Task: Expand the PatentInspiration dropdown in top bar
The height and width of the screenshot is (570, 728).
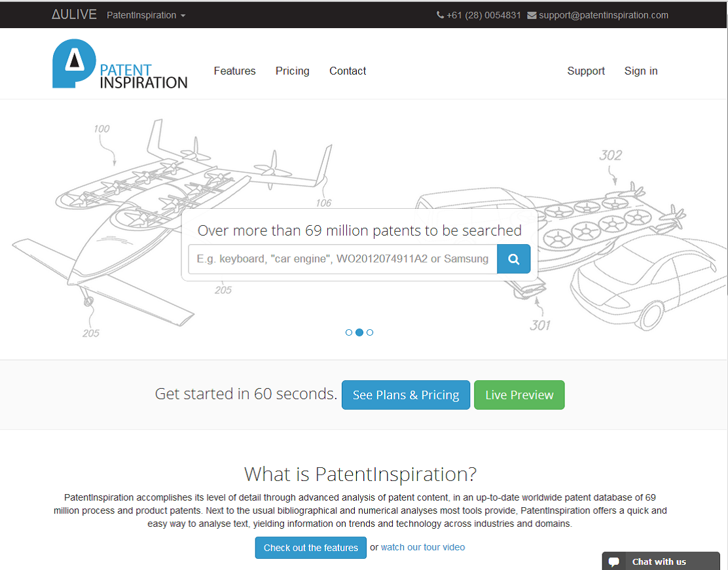Action: [x=146, y=15]
